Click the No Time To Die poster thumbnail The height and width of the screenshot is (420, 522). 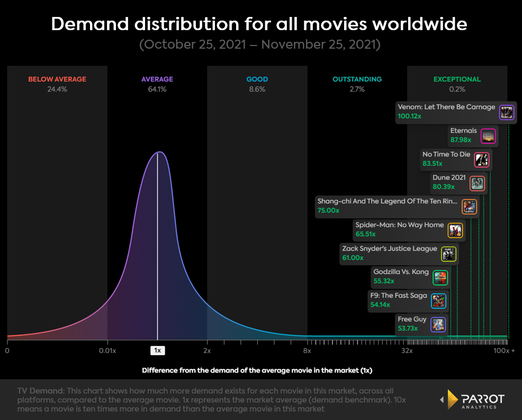coord(482,160)
